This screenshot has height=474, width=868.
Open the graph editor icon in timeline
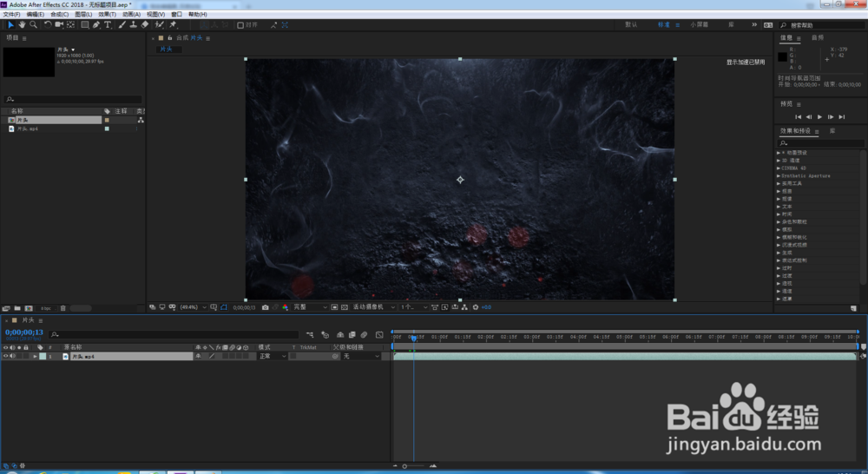coord(379,334)
